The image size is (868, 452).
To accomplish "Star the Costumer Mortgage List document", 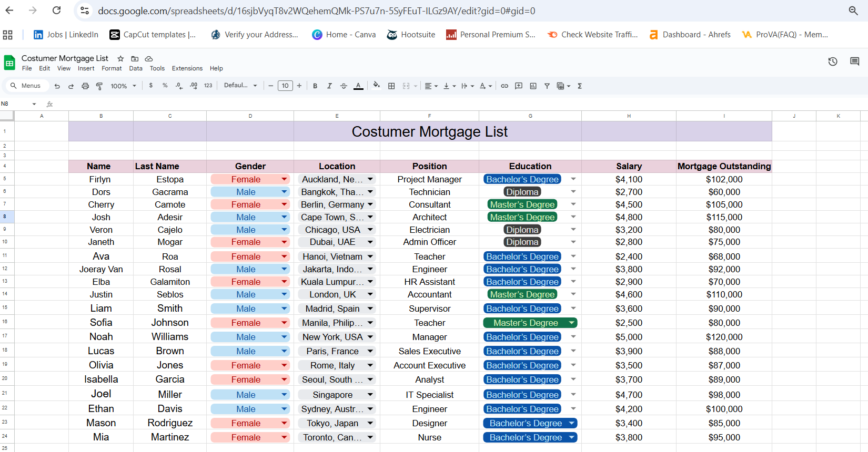I will pyautogui.click(x=120, y=59).
